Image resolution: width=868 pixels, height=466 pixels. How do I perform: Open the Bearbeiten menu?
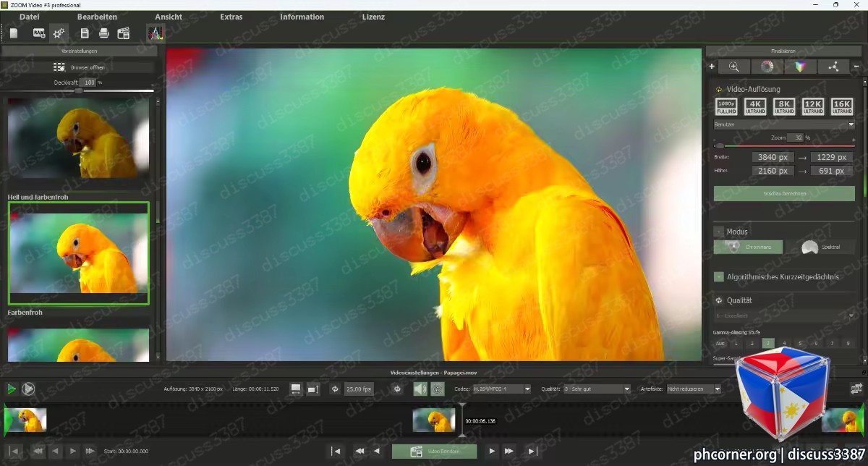97,17
